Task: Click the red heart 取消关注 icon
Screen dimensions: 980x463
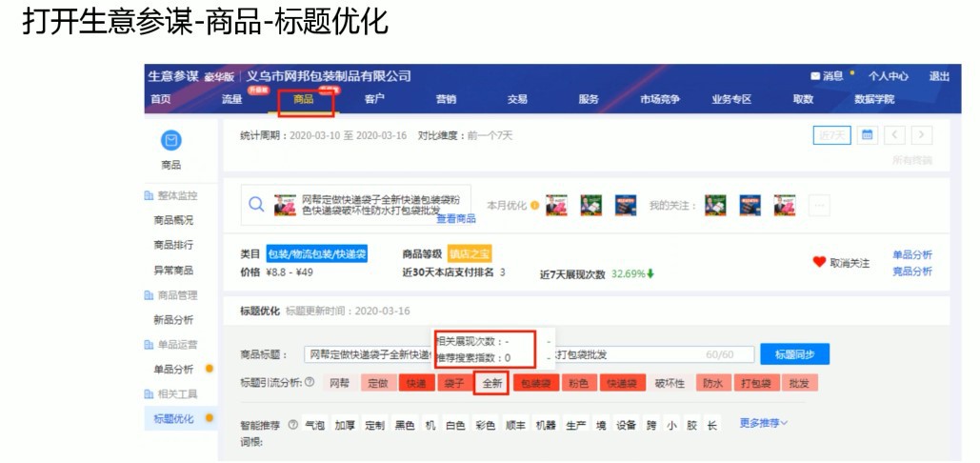Action: [818, 262]
